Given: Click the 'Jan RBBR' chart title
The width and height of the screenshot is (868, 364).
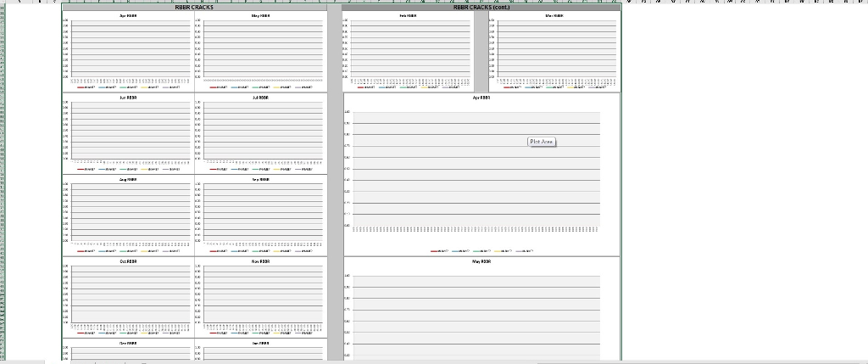Looking at the screenshot, I should tap(260, 344).
